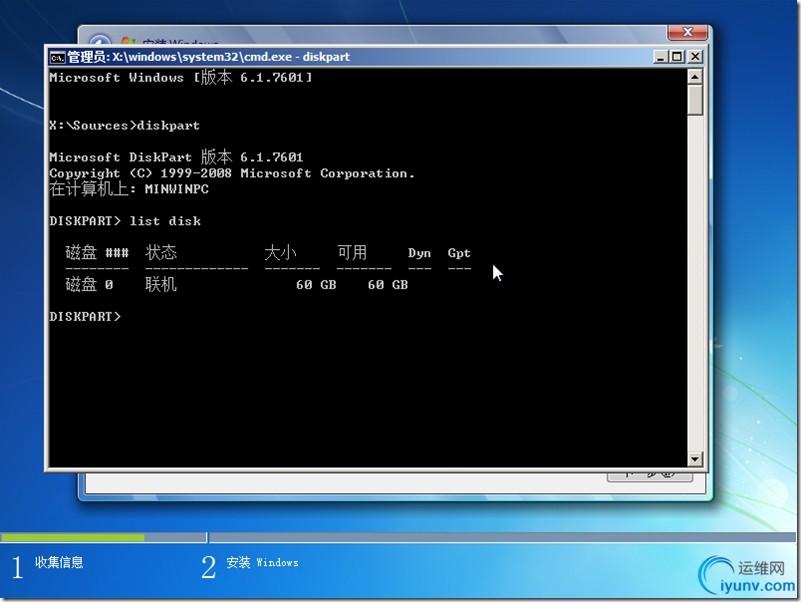Click the 'Gpt' column header
Image resolution: width=801 pixels, height=602 pixels.
pos(459,253)
